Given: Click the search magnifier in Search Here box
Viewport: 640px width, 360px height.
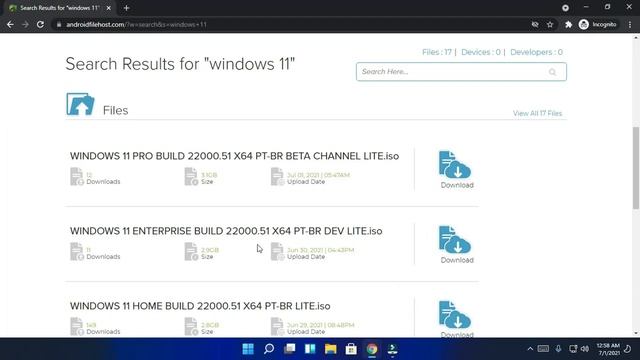Looking at the screenshot, I should pyautogui.click(x=552, y=72).
